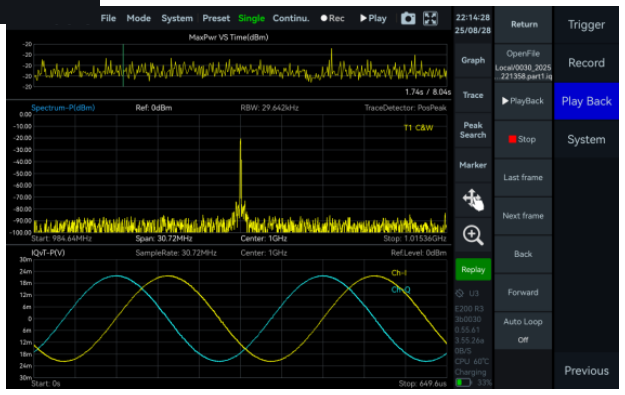Open the Record tab
Screen dimensions: 625x395
coord(586,63)
